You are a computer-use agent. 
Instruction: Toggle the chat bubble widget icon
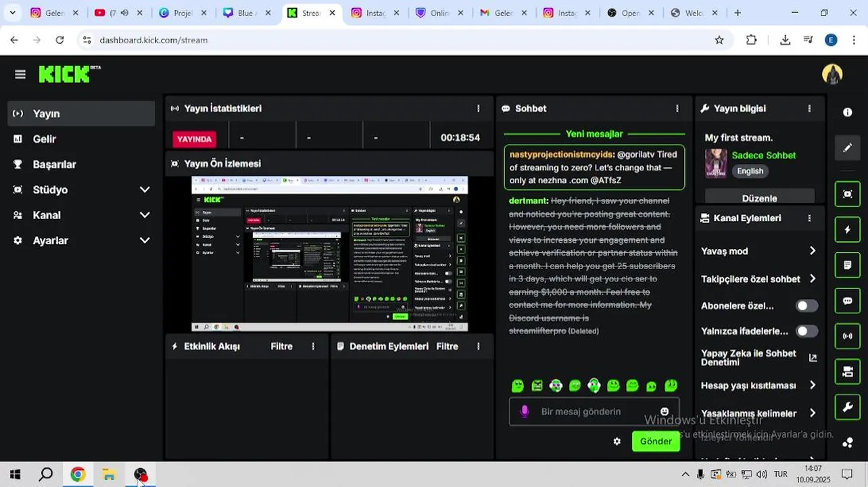tap(848, 301)
